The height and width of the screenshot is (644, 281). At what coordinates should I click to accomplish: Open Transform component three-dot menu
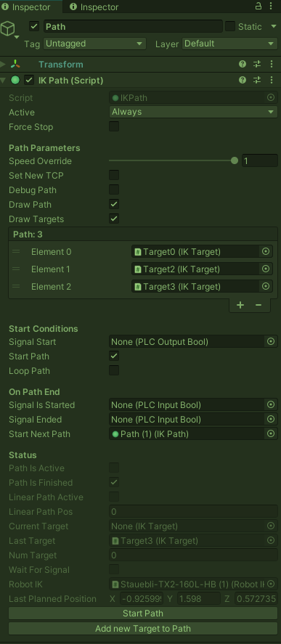[271, 64]
